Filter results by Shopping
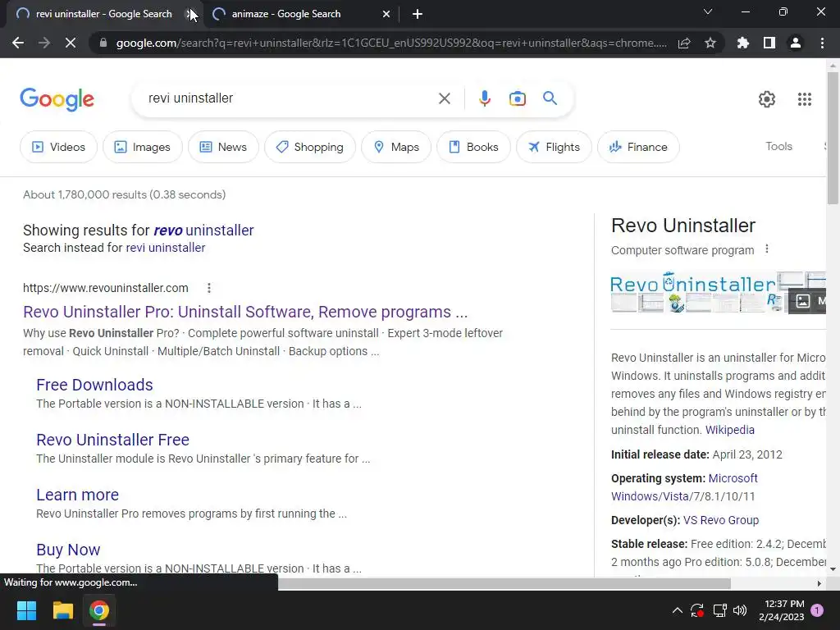The width and height of the screenshot is (840, 630). click(309, 147)
